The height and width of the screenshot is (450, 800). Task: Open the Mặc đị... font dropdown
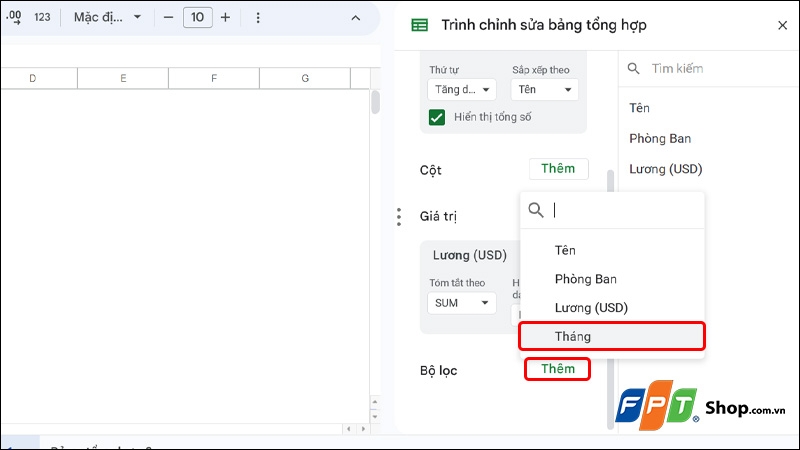click(107, 17)
